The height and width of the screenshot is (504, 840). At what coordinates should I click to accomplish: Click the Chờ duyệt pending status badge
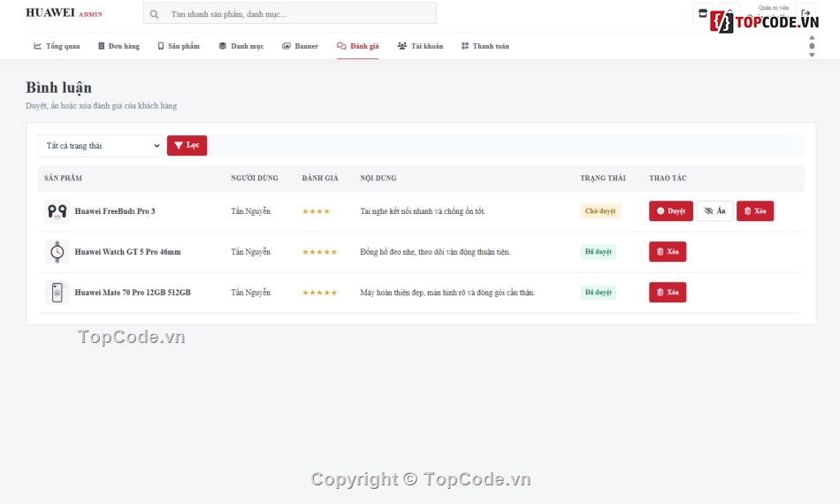click(x=600, y=211)
